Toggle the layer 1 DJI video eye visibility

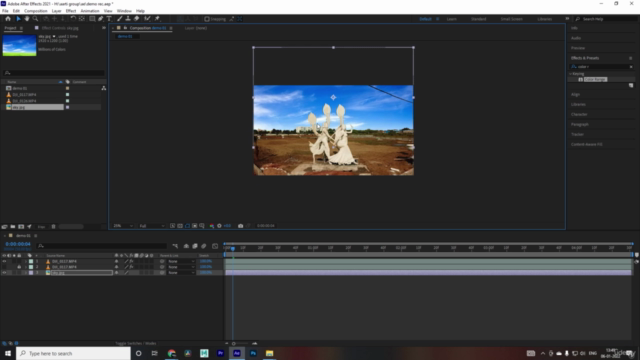pos(4,261)
